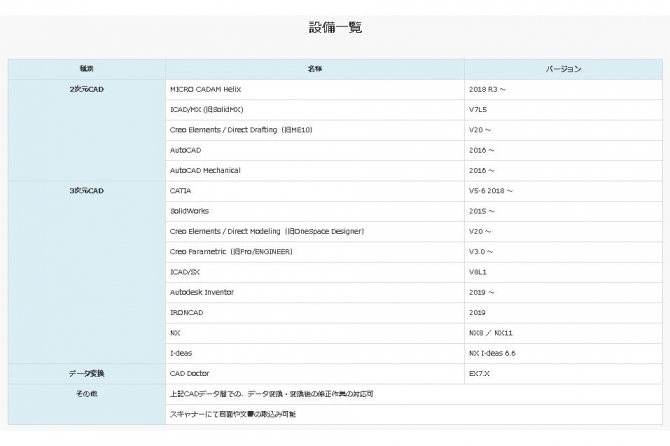Click the SolidWorks name cell

tap(315, 211)
